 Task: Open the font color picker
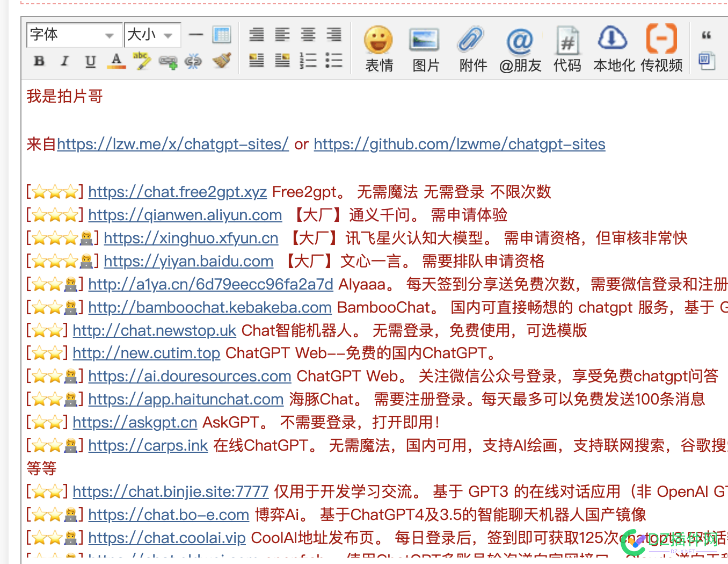(x=116, y=61)
